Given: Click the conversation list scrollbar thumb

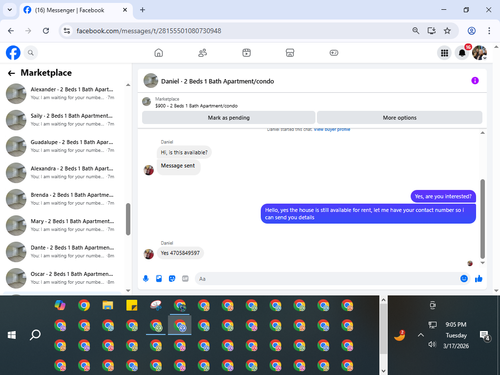Looking at the screenshot, I should (128, 219).
